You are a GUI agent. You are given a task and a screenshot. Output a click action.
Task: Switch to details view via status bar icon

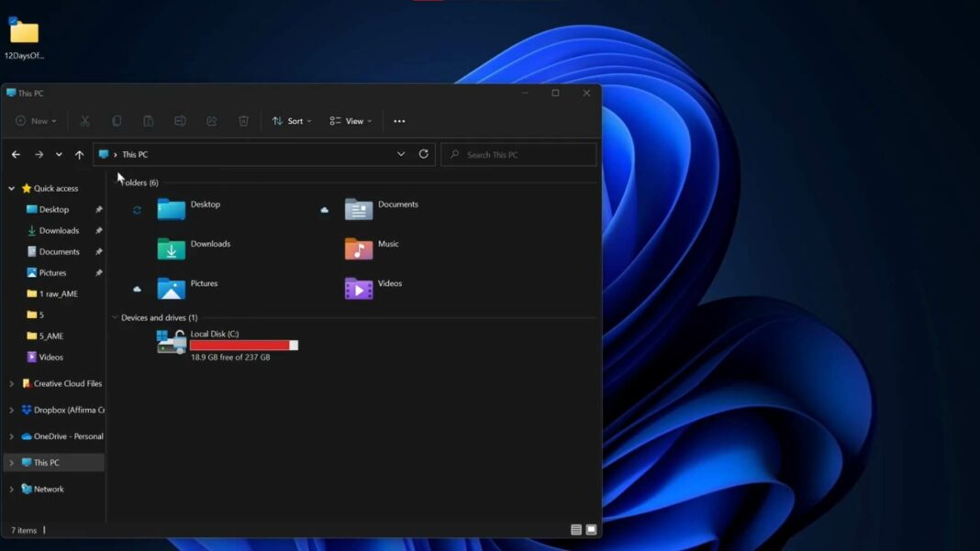pos(575,530)
